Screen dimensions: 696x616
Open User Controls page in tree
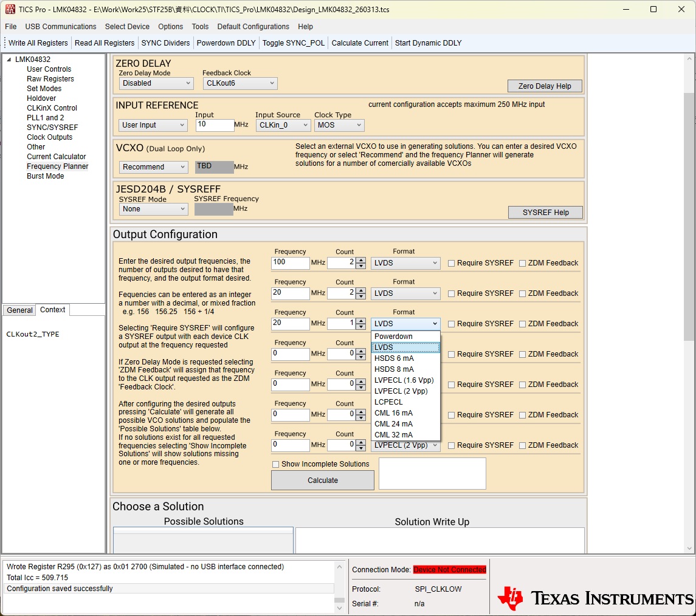click(49, 69)
